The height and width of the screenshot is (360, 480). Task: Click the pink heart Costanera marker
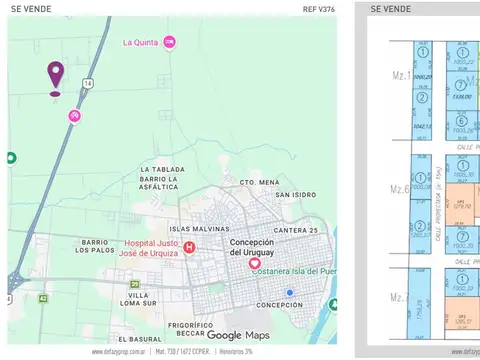pyautogui.click(x=254, y=264)
